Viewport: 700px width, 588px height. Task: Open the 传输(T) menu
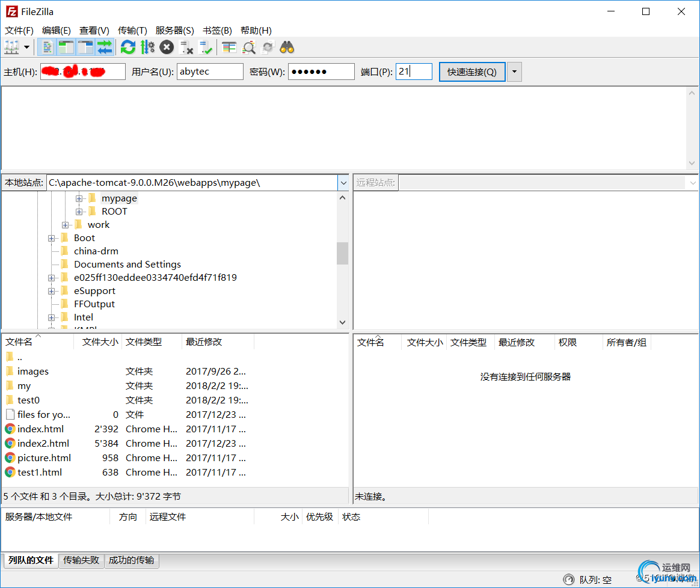click(x=132, y=30)
